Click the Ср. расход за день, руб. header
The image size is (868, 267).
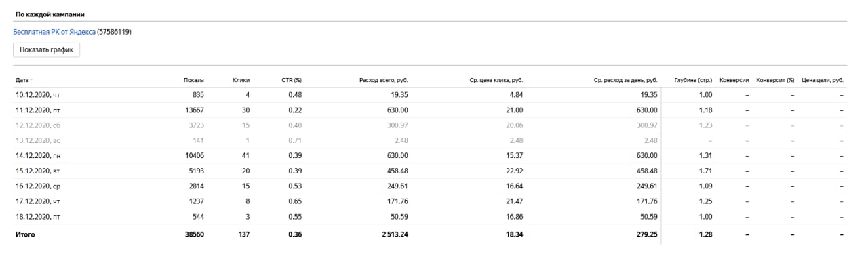pos(625,80)
